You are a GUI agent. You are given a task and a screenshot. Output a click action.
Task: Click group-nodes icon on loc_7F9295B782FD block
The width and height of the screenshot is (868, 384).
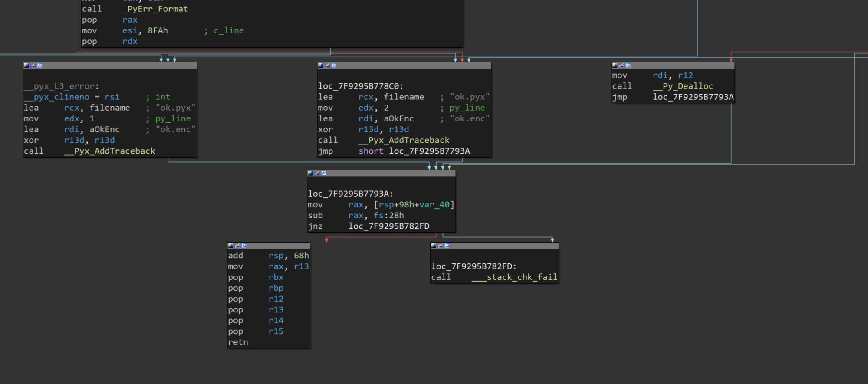point(447,246)
